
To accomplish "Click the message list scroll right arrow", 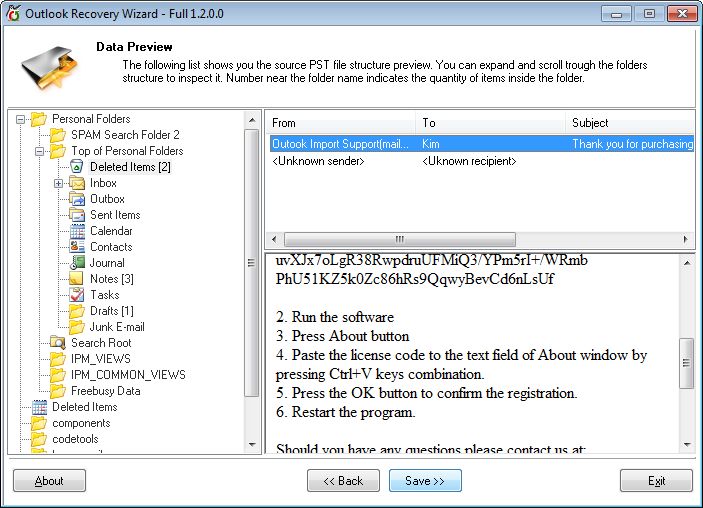I will point(686,239).
